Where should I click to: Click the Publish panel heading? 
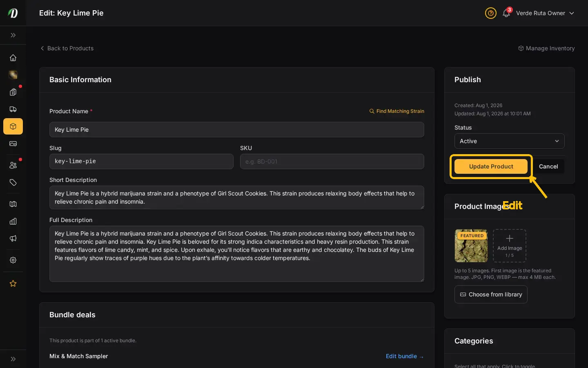468,80
